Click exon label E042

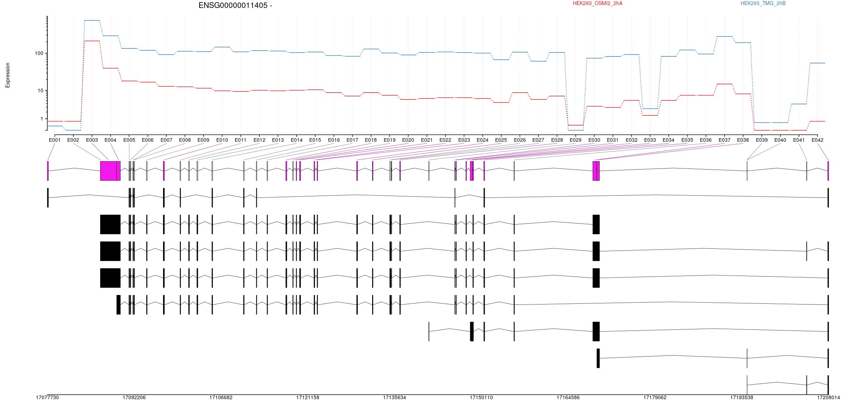[x=817, y=140]
